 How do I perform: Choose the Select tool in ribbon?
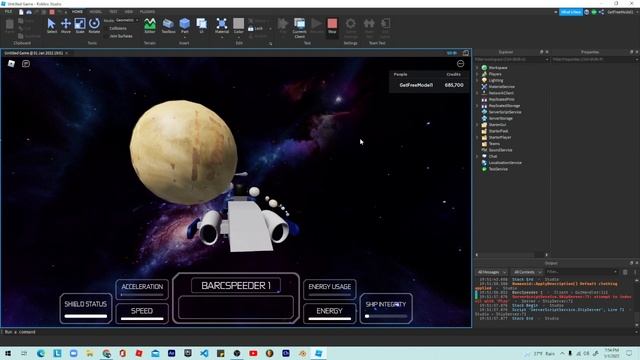click(51, 25)
